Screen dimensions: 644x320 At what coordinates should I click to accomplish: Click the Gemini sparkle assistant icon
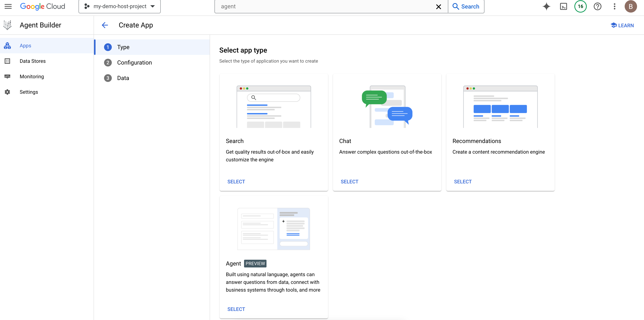click(546, 7)
